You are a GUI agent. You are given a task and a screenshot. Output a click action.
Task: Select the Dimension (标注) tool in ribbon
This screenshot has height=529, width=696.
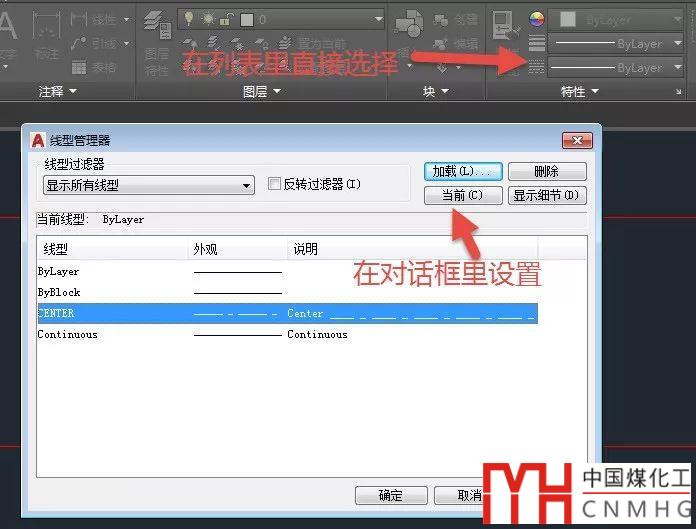pos(46,38)
